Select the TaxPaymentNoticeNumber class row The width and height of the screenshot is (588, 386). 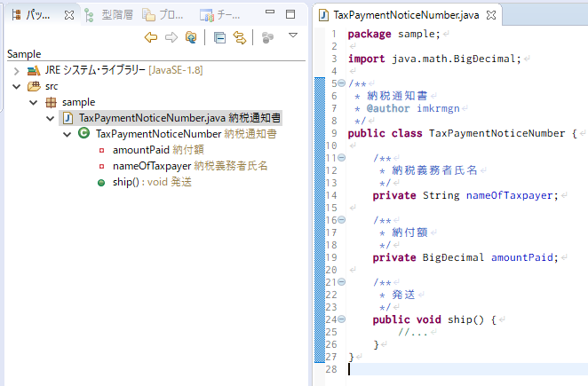point(186,134)
